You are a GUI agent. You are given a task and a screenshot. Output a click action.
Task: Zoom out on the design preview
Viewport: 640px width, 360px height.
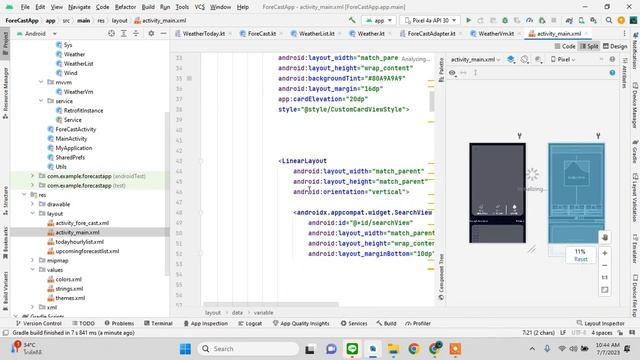click(605, 265)
